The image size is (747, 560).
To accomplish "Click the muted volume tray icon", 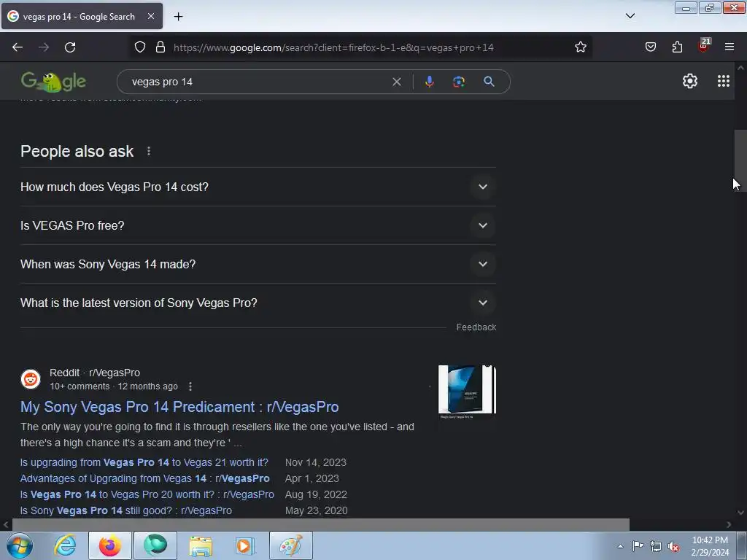I will pos(673,547).
